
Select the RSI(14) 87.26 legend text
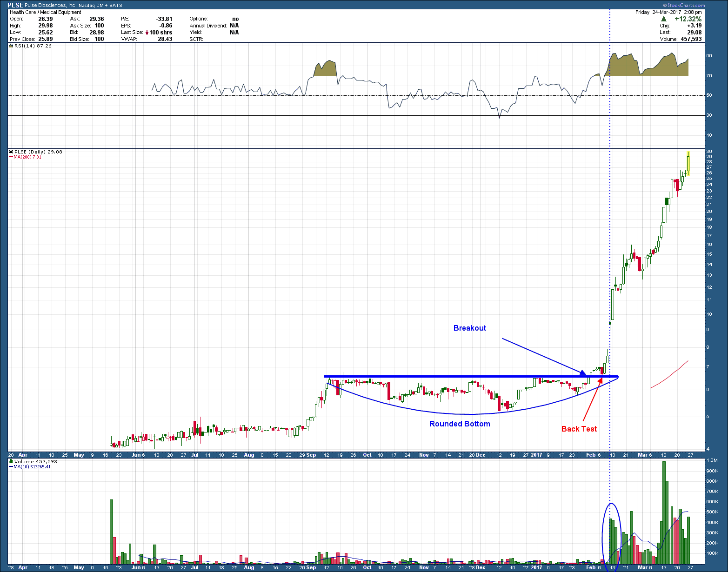tap(33, 46)
